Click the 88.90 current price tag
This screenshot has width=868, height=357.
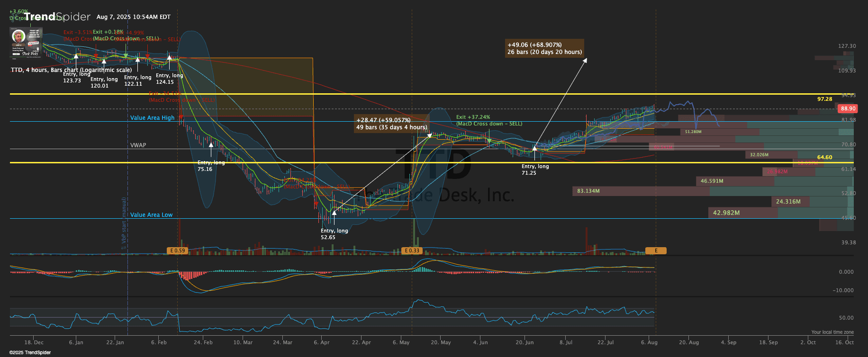coord(848,108)
